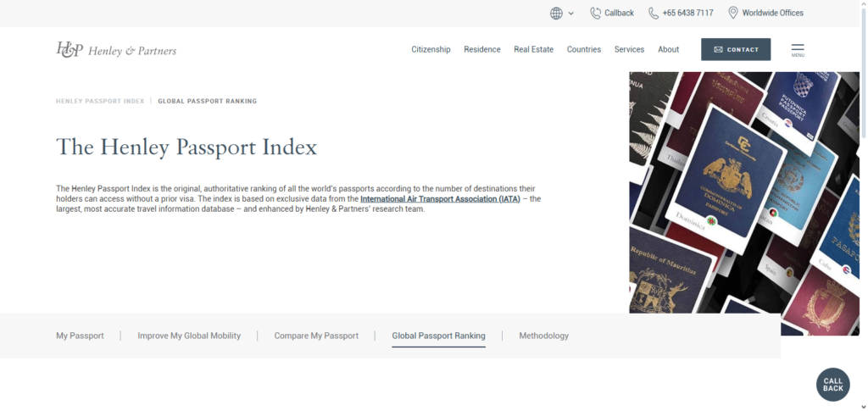Switch to the Methodology tab
This screenshot has width=868, height=411.
[543, 336]
